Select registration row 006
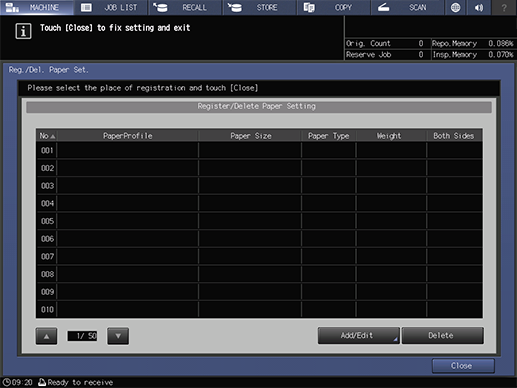The height and width of the screenshot is (388, 517). (259, 239)
